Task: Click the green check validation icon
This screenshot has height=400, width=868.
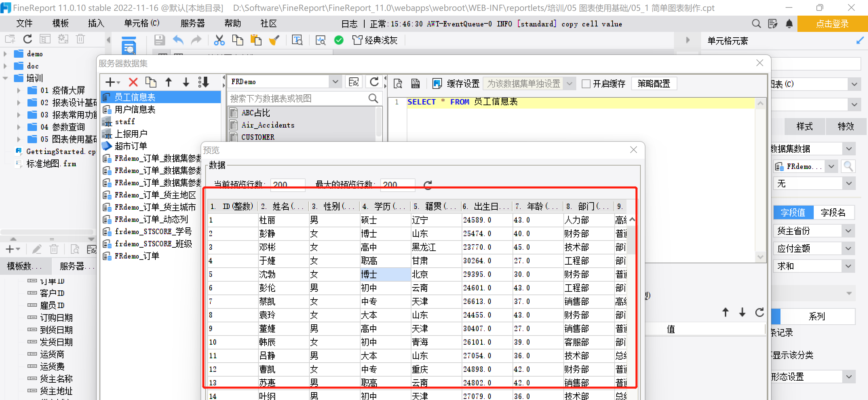Action: coord(339,40)
